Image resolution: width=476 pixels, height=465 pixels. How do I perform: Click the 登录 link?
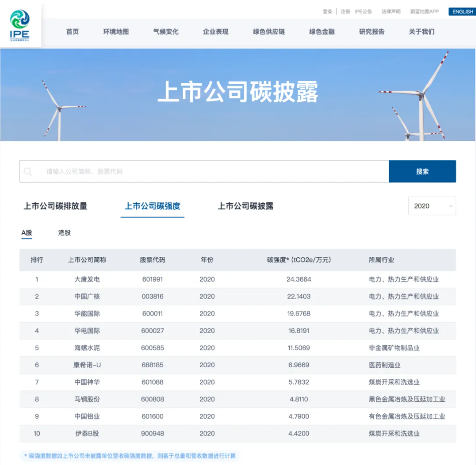click(x=327, y=12)
